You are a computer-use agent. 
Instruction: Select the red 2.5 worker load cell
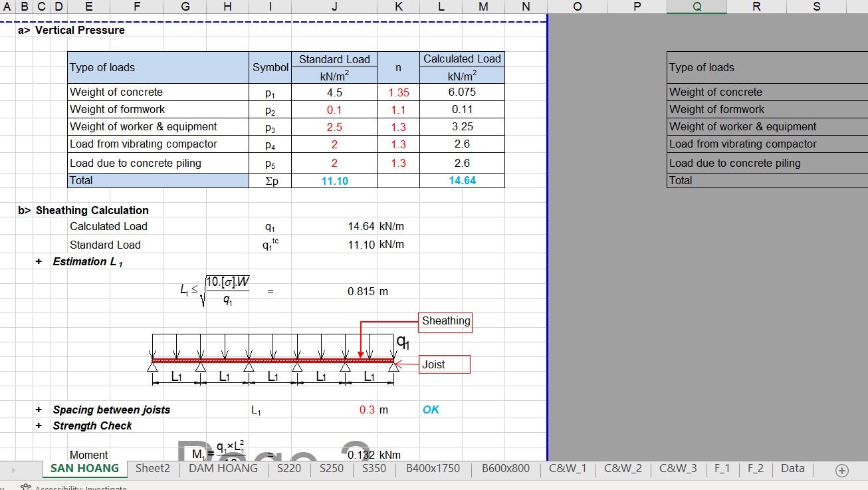(x=334, y=127)
